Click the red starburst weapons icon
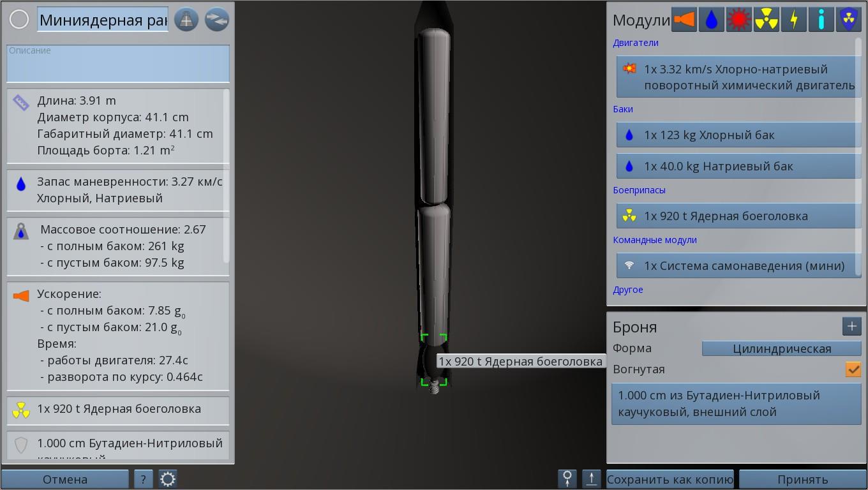Viewport: 868px width, 490px height. (x=738, y=20)
